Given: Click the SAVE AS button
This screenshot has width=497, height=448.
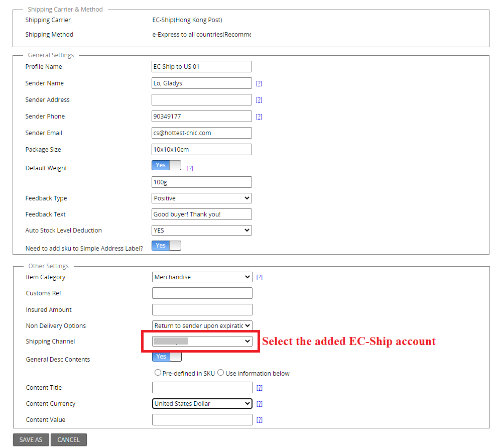Looking at the screenshot, I should 31,440.
